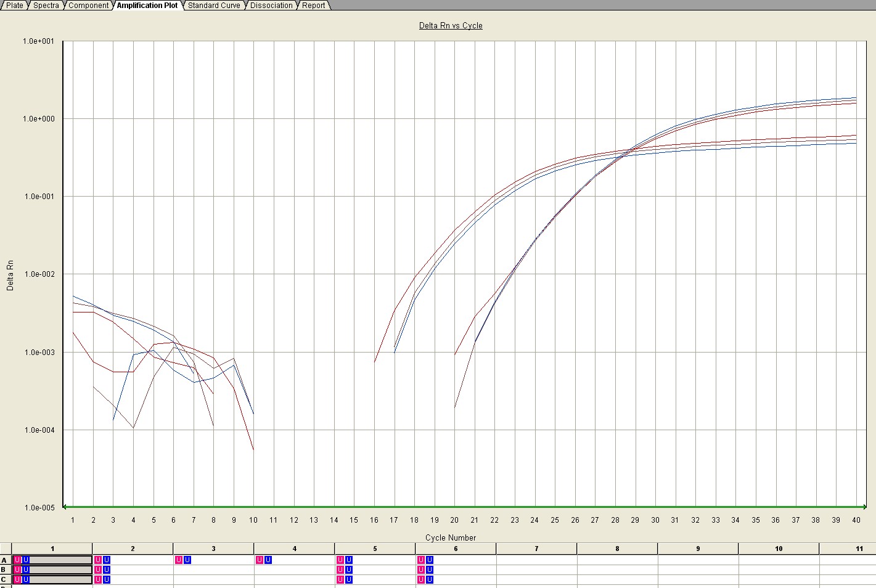Click empty well B3 in plate grid
This screenshot has height=588, width=876.
213,570
